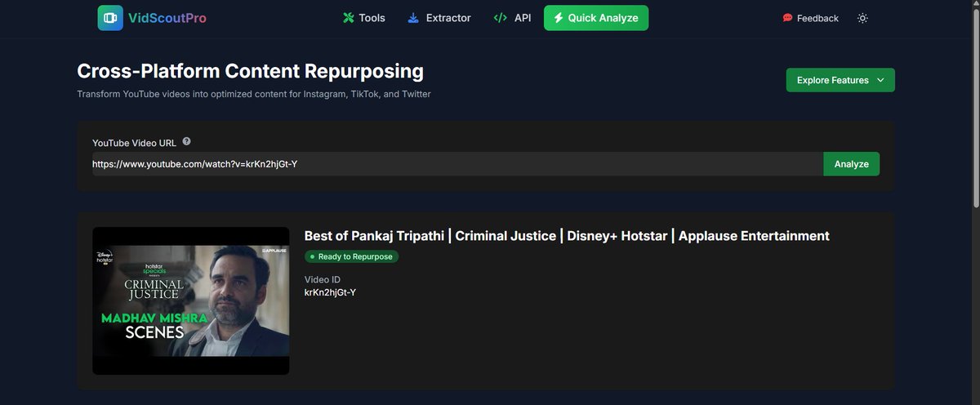Toggle light/dark theme sun icon
Screen dimensions: 980x405
point(862,18)
